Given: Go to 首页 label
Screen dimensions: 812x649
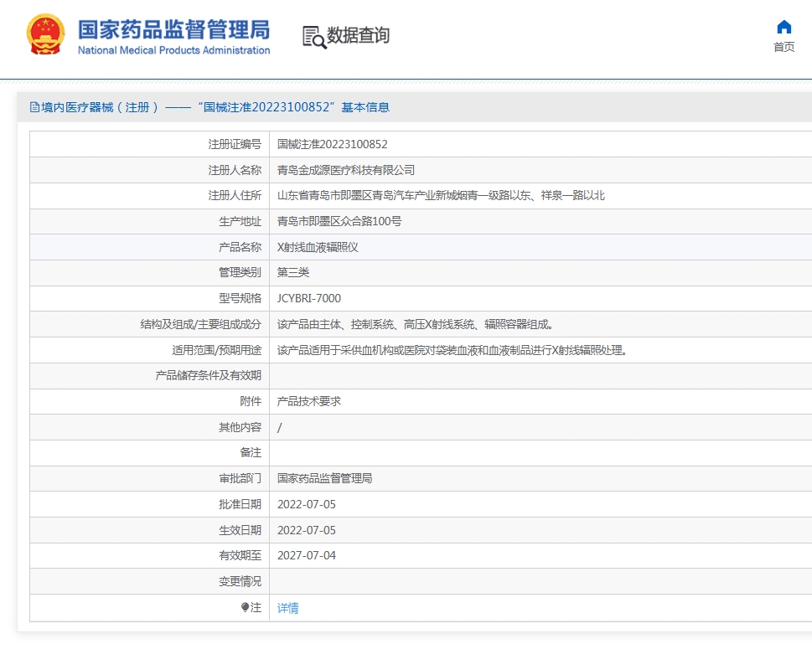Looking at the screenshot, I should point(784,47).
